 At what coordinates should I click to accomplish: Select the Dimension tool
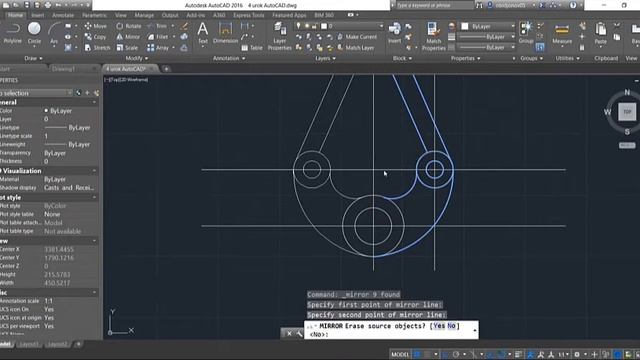coord(225,33)
